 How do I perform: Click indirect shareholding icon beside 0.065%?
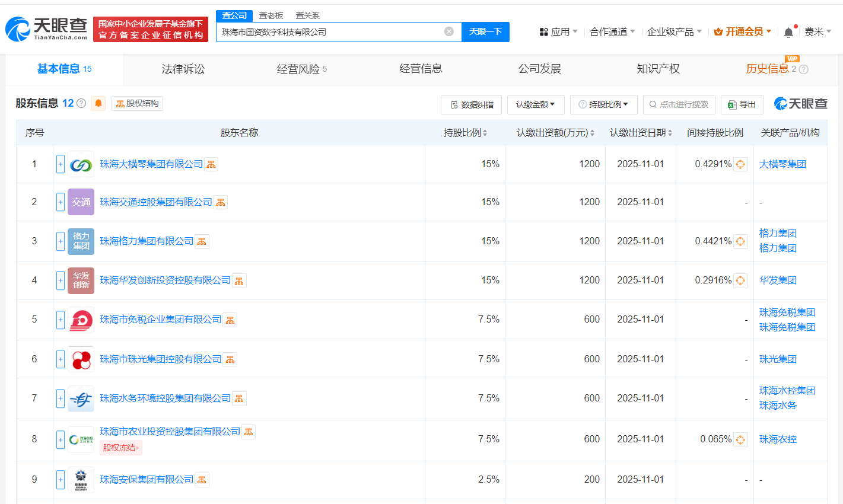pos(740,439)
